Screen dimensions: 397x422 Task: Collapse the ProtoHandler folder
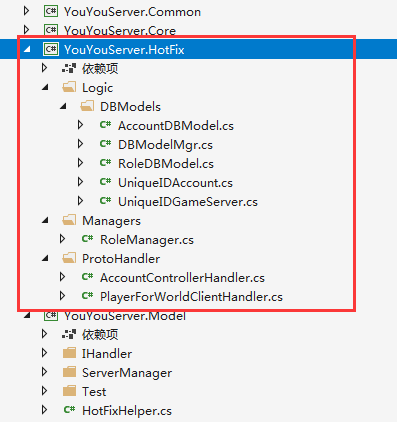[45, 259]
